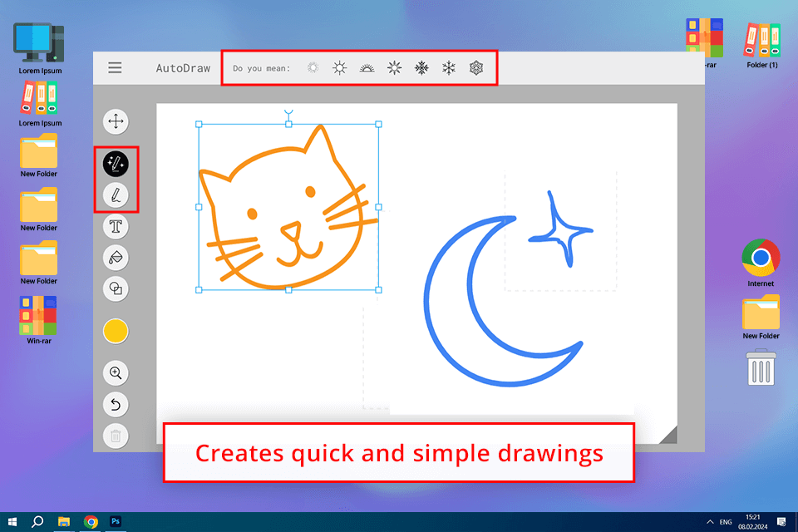
Task: Choose the Select move tool
Action: pos(116,121)
